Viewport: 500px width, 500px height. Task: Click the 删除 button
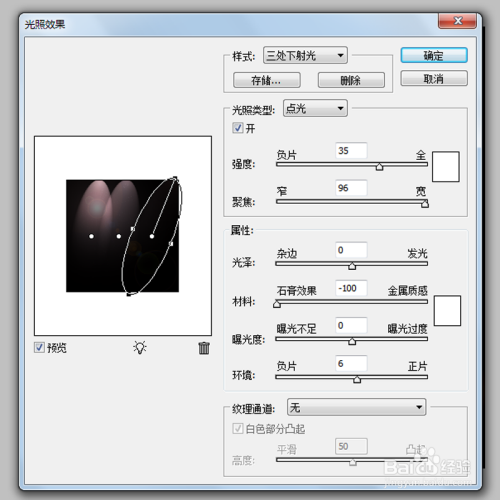[x=351, y=80]
